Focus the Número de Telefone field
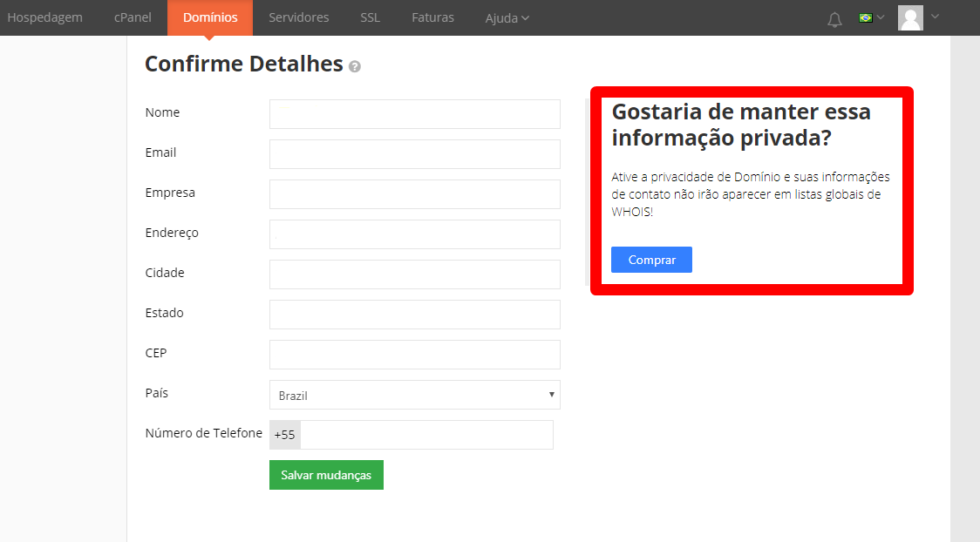Screen dimensions: 980x542 [x=425, y=435]
